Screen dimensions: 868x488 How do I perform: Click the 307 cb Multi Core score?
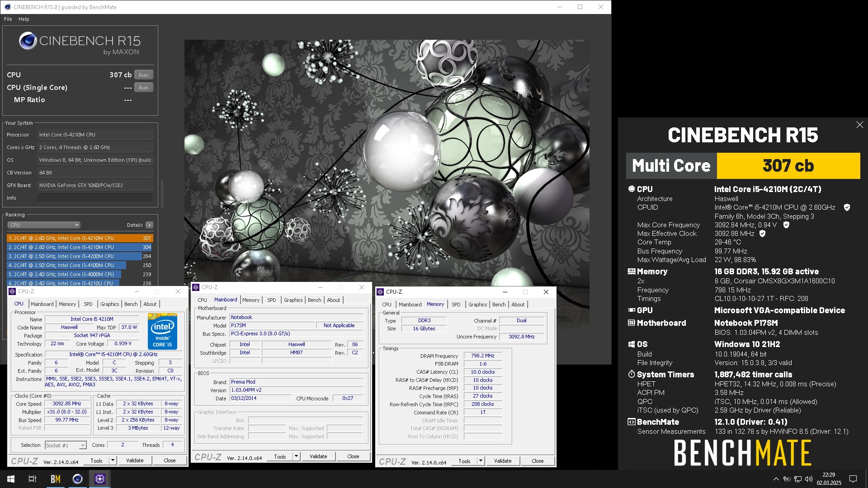(788, 166)
